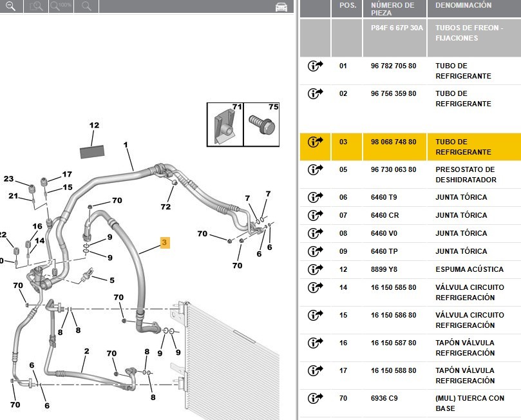Select callout number 72 on diagram
The height and width of the screenshot is (420, 521).
[166, 207]
